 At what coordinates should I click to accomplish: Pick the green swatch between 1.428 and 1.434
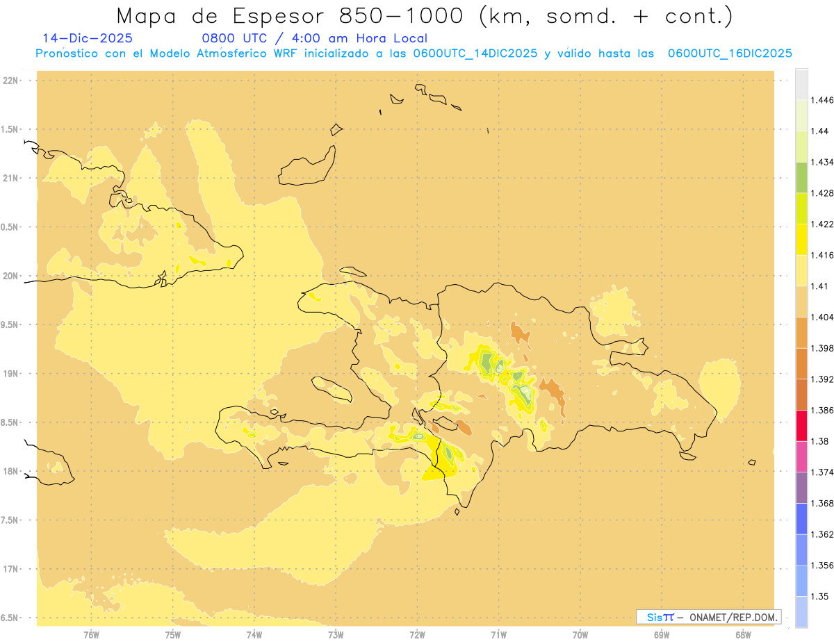pyautogui.click(x=801, y=177)
